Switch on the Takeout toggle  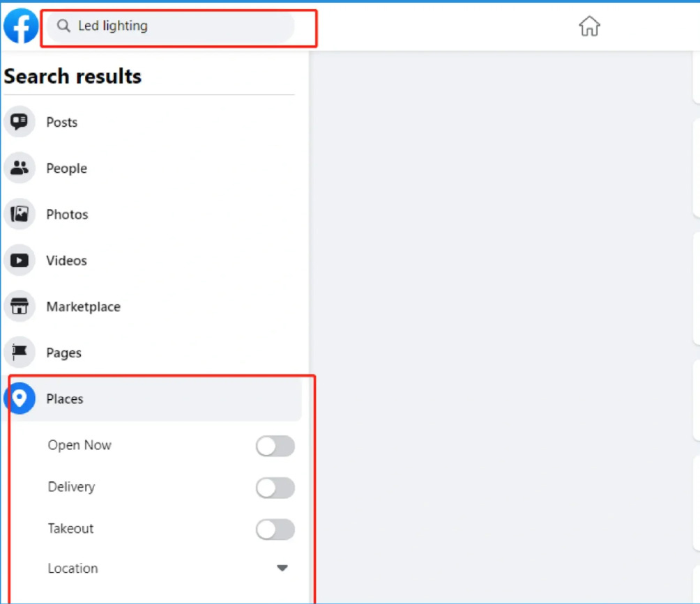275,529
